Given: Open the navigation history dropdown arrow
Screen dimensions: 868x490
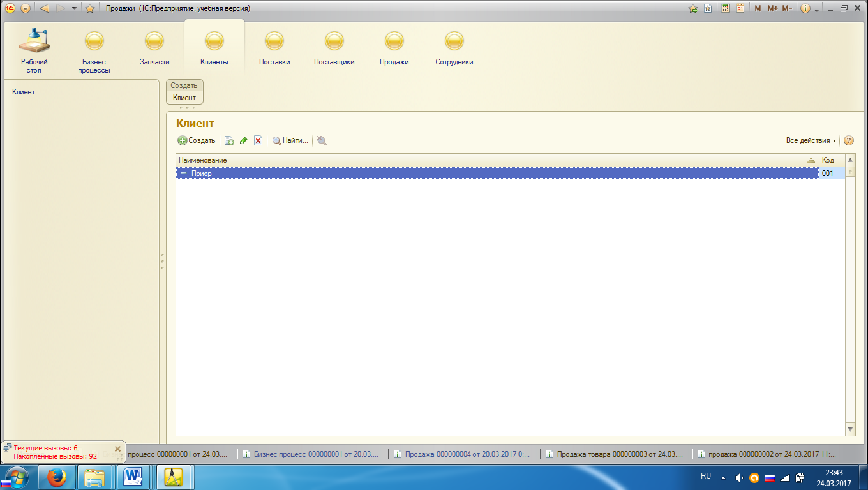Looking at the screenshot, I should click(75, 8).
